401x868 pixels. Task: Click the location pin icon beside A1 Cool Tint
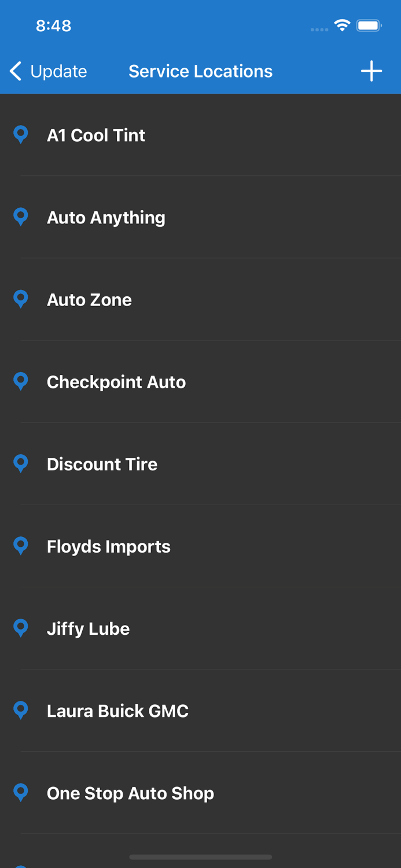click(21, 135)
